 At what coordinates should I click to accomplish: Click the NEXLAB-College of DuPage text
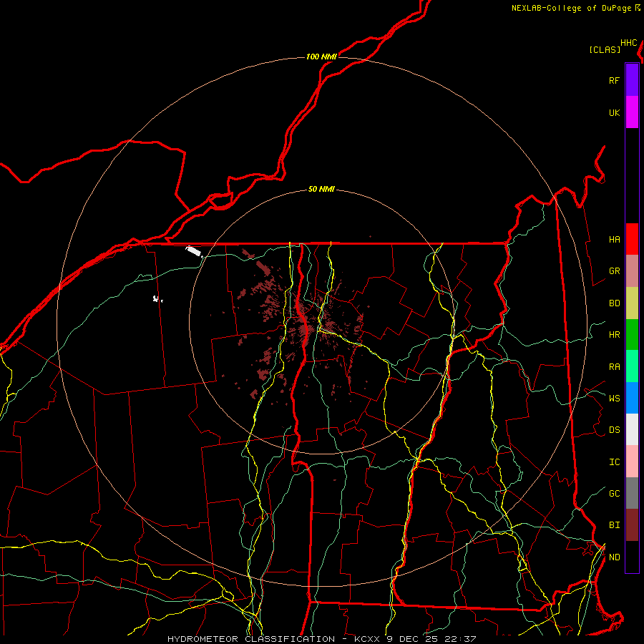[x=571, y=8]
